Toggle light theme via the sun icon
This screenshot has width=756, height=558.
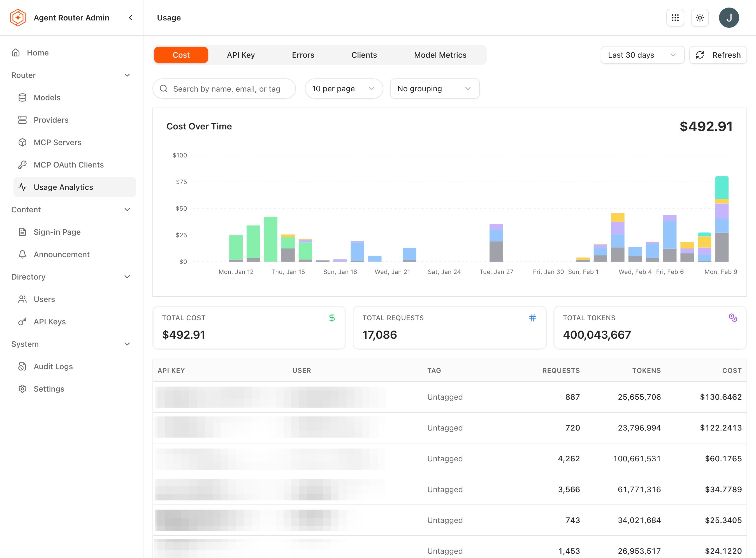coord(700,18)
